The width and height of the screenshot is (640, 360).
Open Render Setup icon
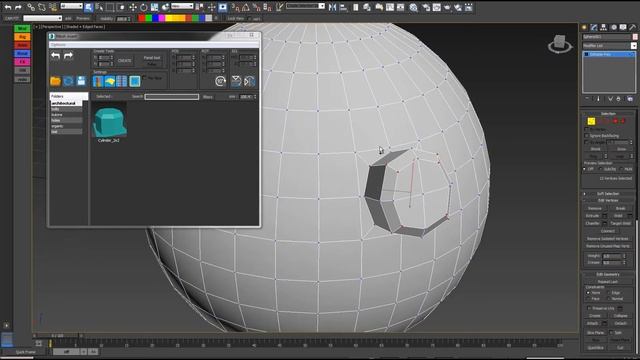(426, 7)
